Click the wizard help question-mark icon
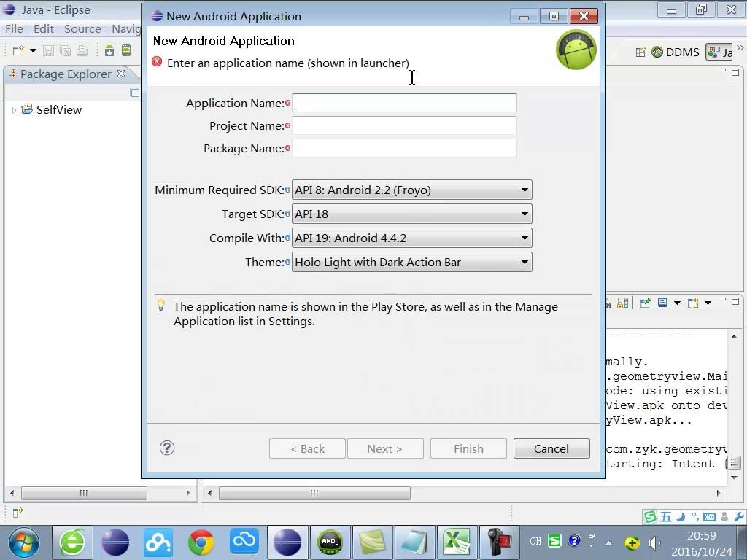This screenshot has width=747, height=560. (x=167, y=448)
